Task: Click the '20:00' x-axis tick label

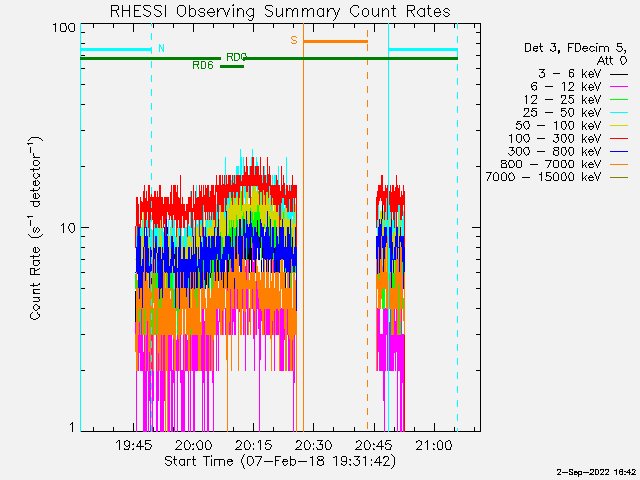Action: (x=193, y=445)
